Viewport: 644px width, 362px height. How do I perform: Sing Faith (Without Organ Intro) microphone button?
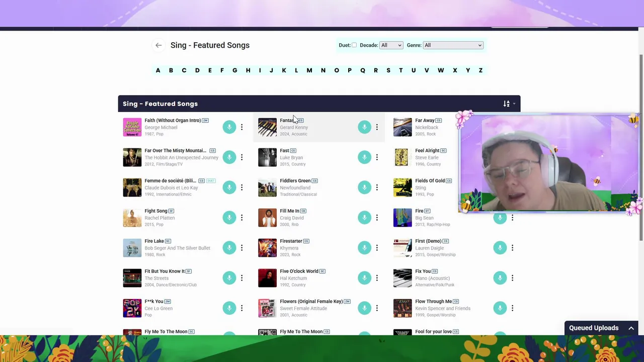point(229,127)
